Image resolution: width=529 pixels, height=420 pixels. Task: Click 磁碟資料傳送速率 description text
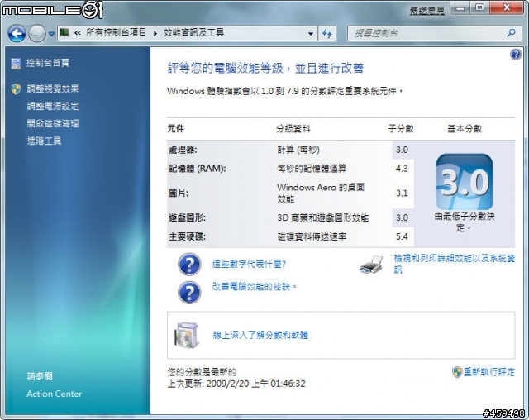tap(312, 236)
